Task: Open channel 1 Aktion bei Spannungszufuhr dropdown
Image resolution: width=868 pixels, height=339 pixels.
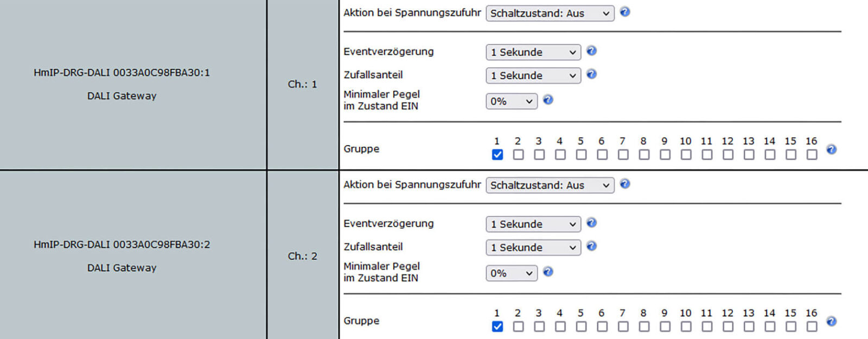Action: pyautogui.click(x=550, y=14)
